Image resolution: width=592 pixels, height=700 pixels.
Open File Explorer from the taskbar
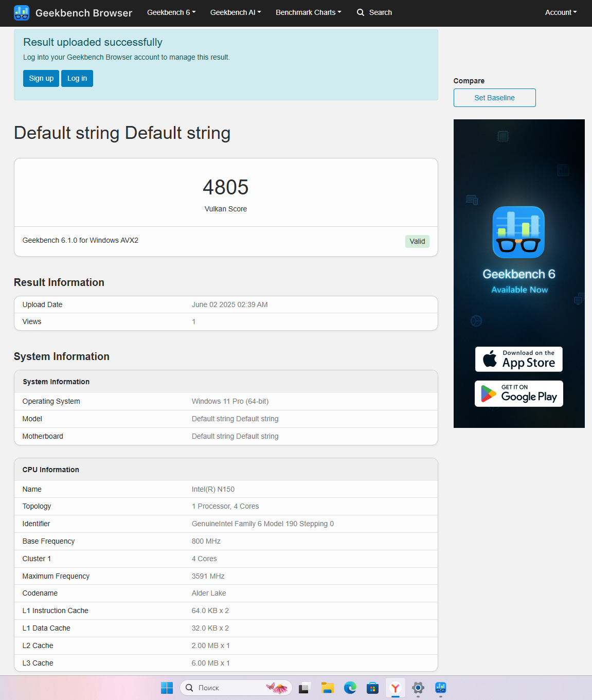coord(328,688)
